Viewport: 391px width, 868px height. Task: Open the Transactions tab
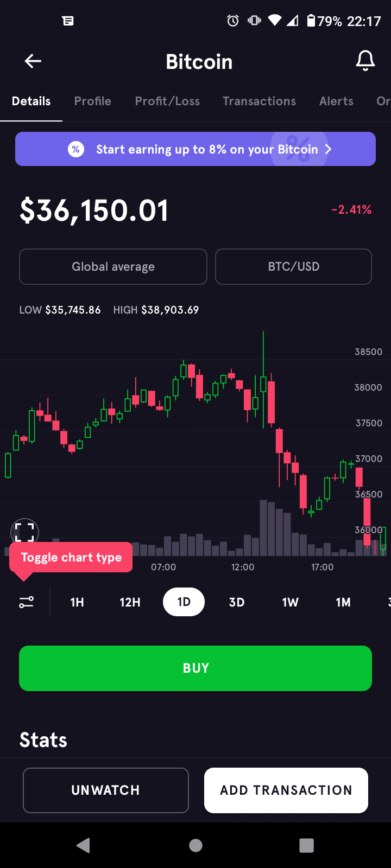tap(259, 101)
